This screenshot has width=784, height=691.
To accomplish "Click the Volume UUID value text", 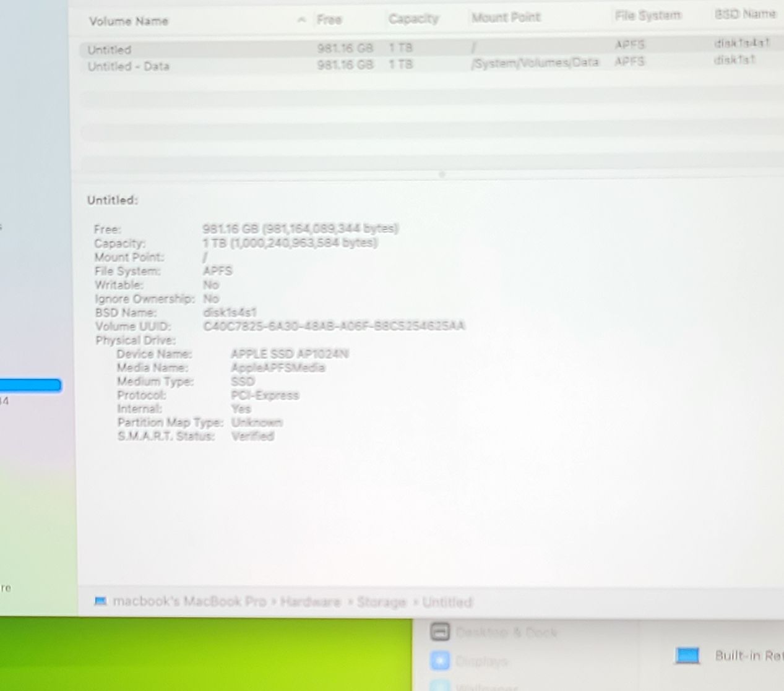I will [x=334, y=326].
